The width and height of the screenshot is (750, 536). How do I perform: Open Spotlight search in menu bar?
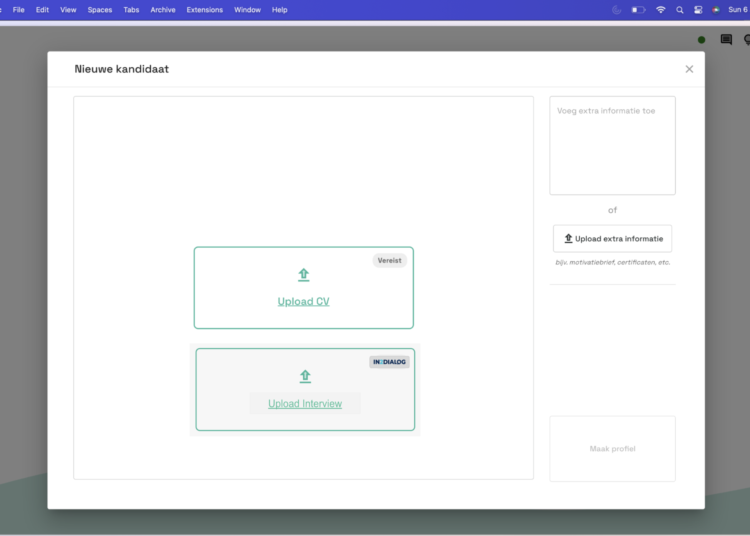pos(679,10)
